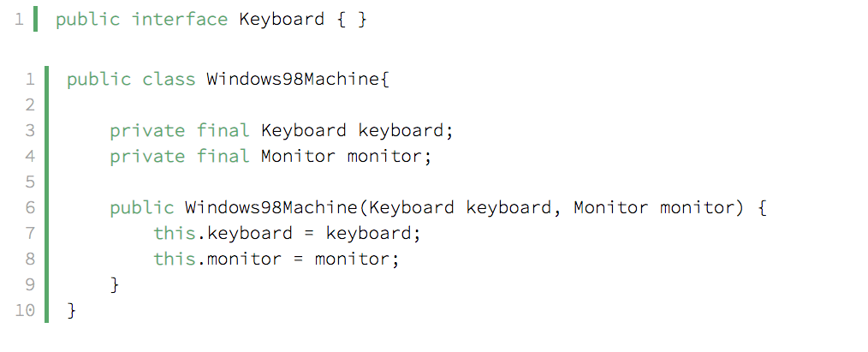Click line number 2 in second snippet
This screenshot has height=352, width=868.
[30, 104]
